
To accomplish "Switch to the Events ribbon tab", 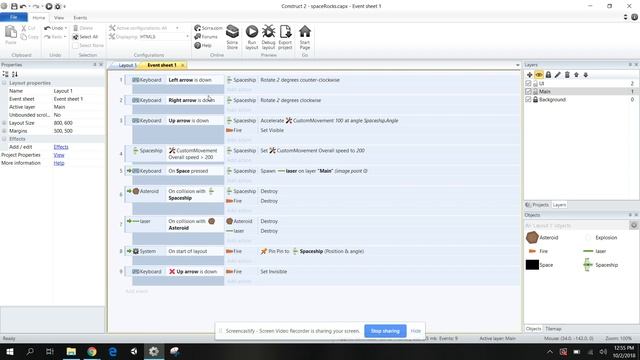I will [80, 18].
